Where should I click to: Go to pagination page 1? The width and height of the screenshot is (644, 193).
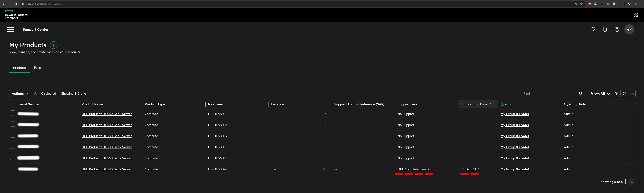(632, 182)
